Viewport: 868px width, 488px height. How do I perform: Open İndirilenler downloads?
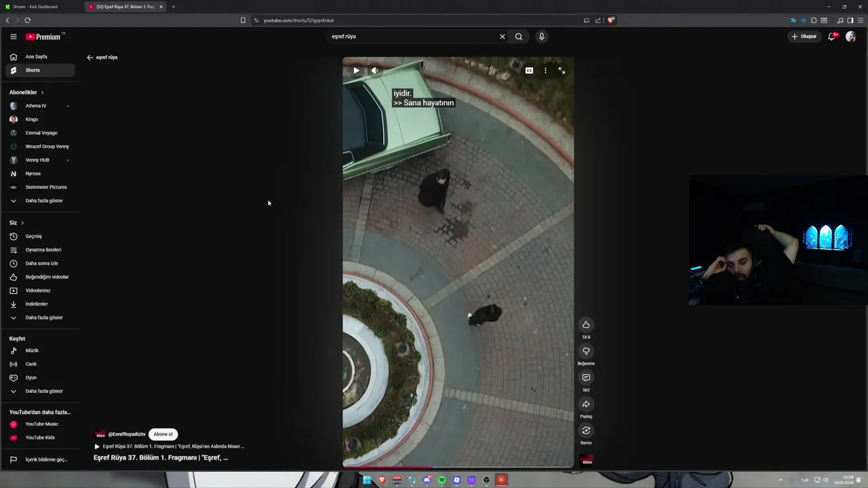(x=41, y=304)
